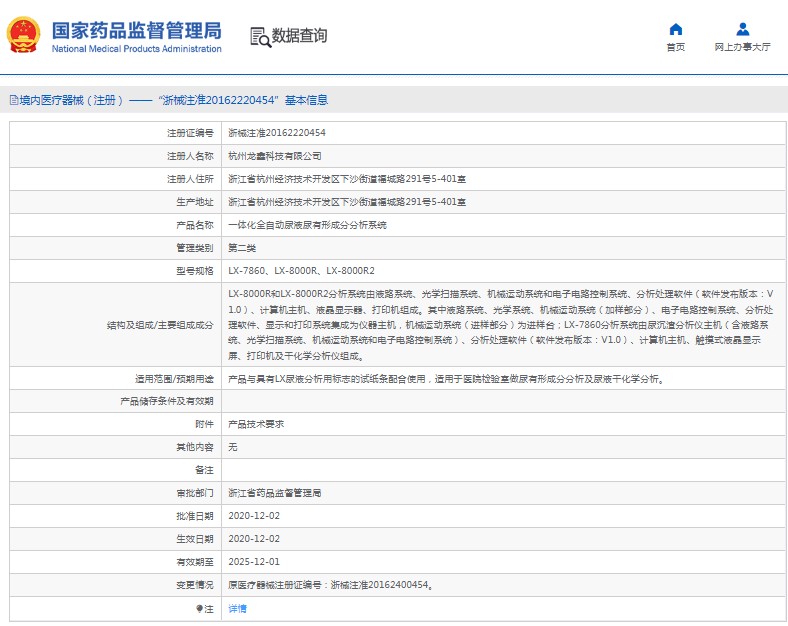Click the national emblem logo
The width and height of the screenshot is (788, 626).
point(21,36)
